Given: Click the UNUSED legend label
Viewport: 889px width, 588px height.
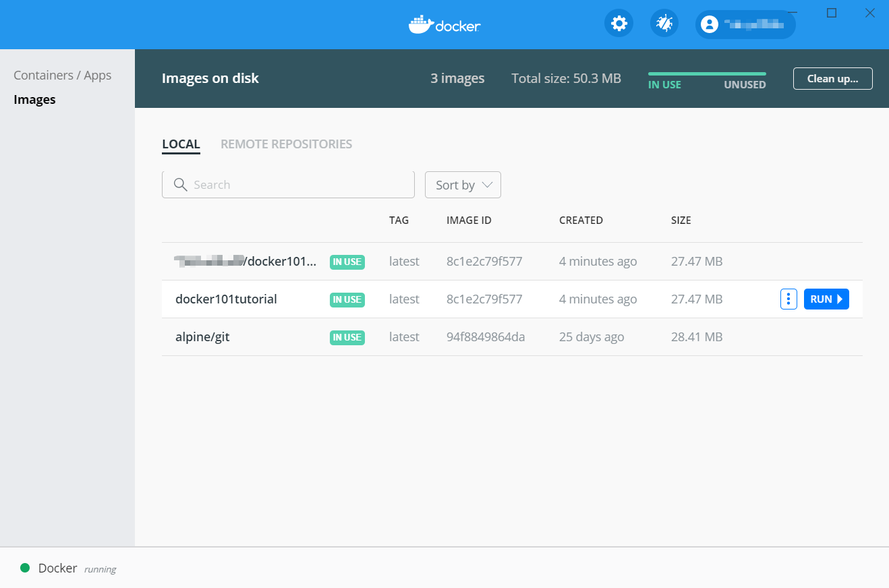Looking at the screenshot, I should coord(745,85).
